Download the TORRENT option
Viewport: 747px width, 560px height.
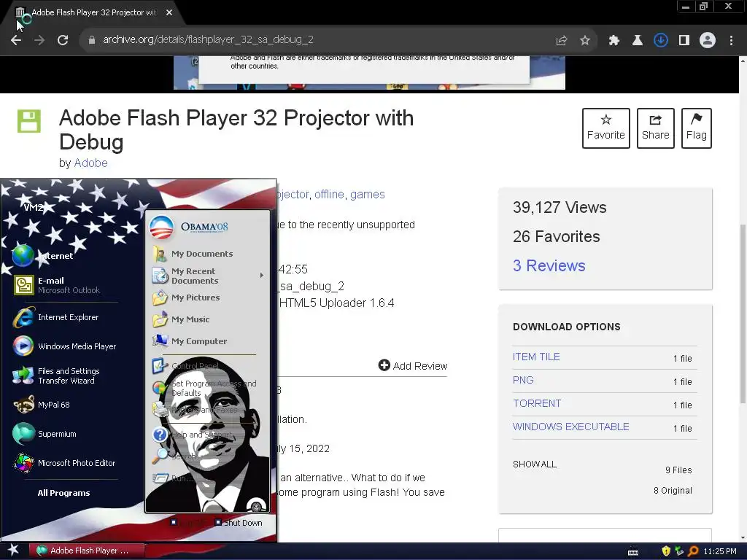point(537,403)
